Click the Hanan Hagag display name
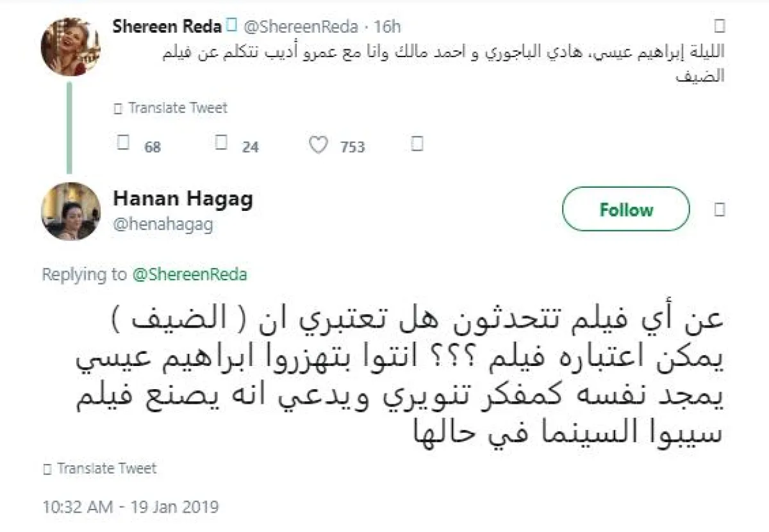 point(183,199)
